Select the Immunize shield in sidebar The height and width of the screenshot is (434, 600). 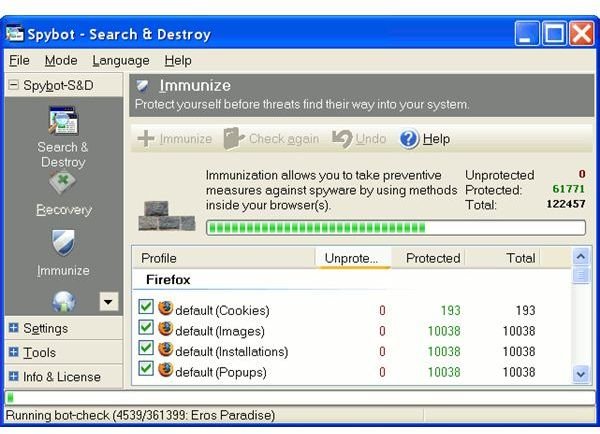click(63, 242)
